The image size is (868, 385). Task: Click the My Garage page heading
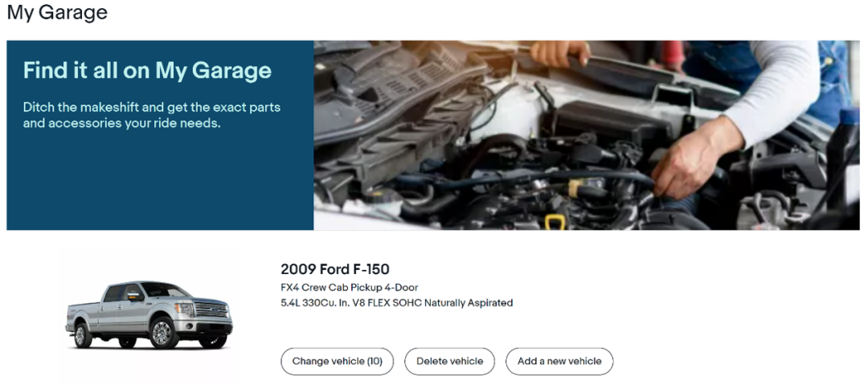point(57,12)
